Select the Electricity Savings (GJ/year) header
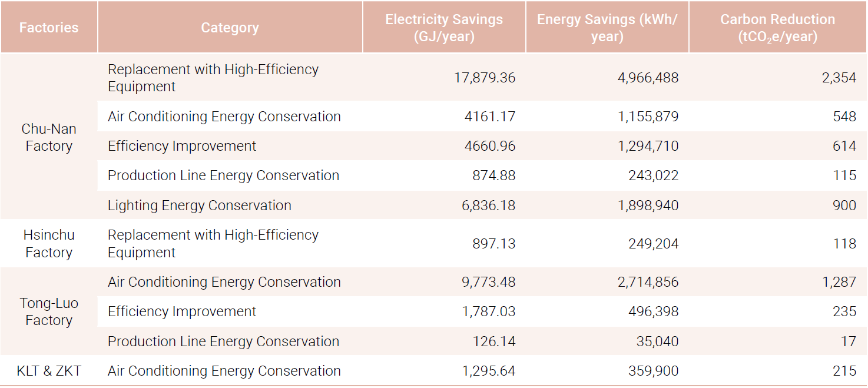Viewport: 868px width, 388px height. (444, 28)
